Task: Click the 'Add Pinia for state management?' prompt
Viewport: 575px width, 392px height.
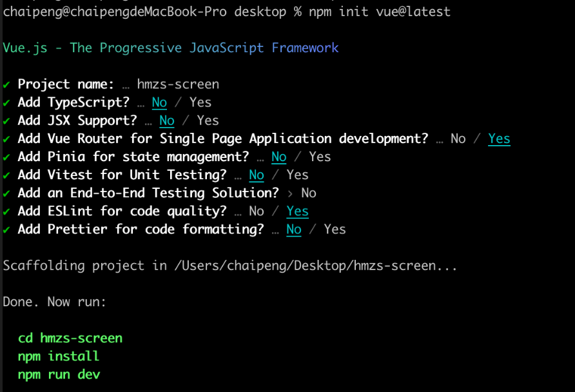Action: (133, 157)
